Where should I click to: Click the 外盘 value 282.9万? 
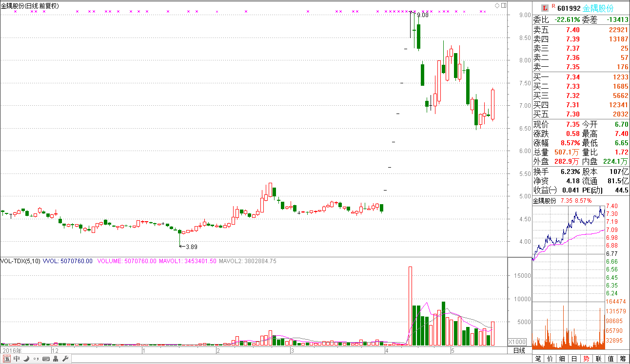coord(567,161)
